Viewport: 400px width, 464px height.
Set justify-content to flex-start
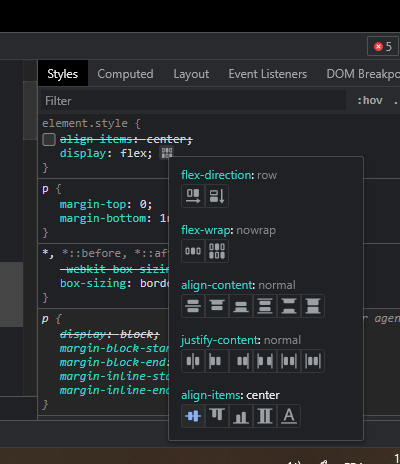click(x=217, y=361)
